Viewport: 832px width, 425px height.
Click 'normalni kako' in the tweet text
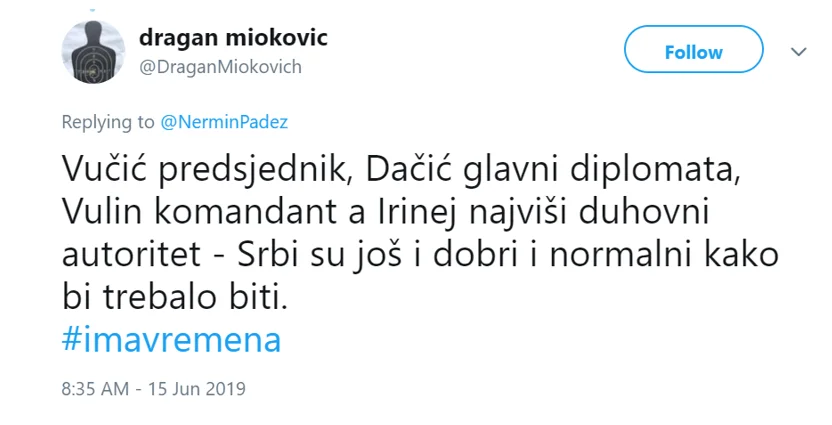click(x=663, y=255)
